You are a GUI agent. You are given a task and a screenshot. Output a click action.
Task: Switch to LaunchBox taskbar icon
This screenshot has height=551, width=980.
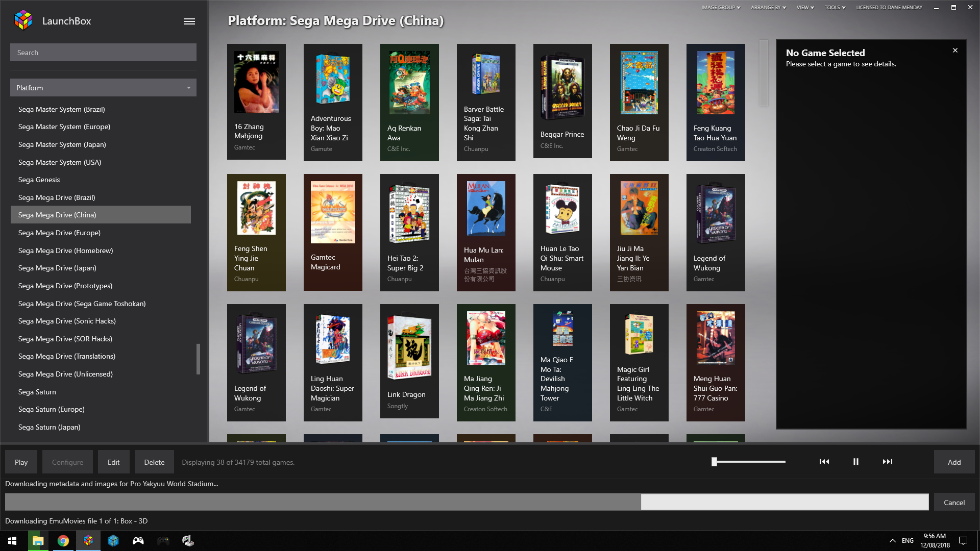coord(88,541)
